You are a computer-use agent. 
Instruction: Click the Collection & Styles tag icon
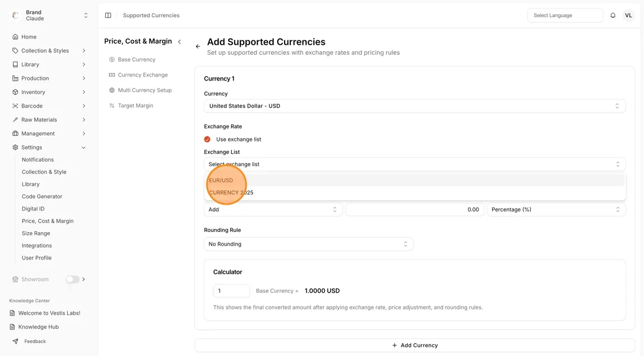tap(15, 51)
